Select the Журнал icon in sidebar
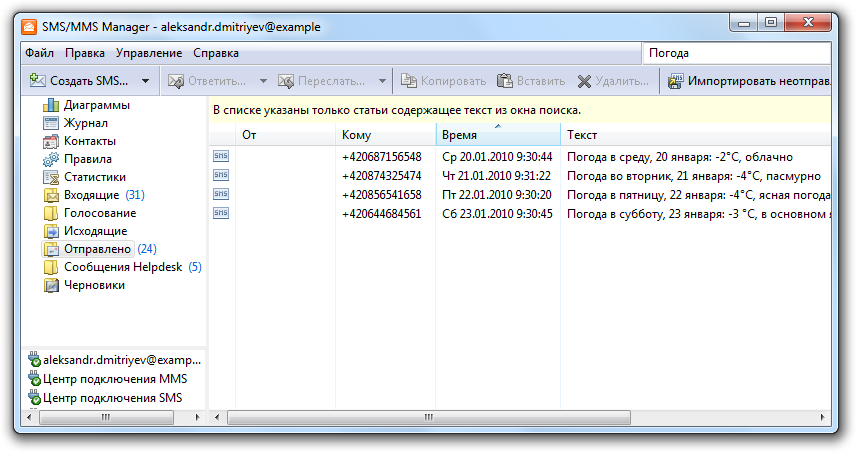Viewport: 857px width, 453px height. pos(51,123)
